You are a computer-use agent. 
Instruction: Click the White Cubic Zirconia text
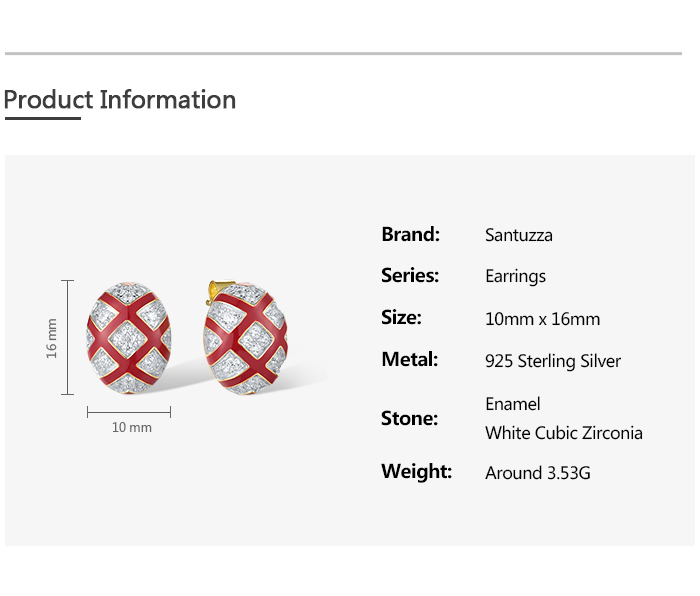pos(563,433)
